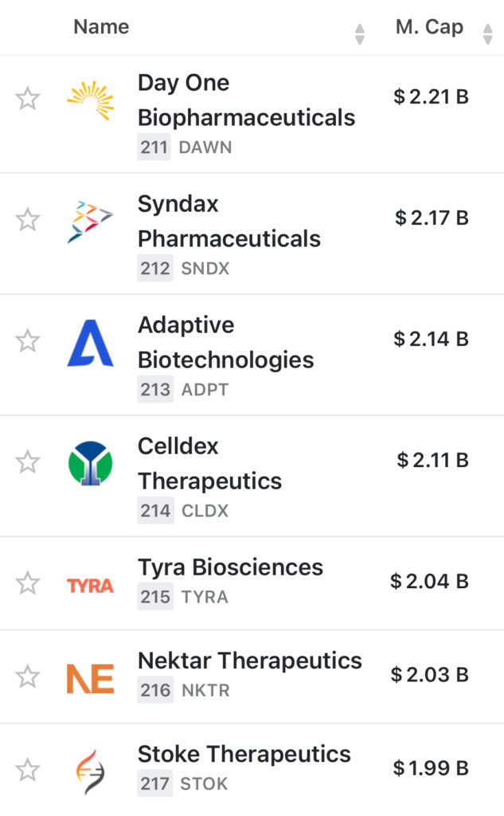Screen dimensions: 504x816
Task: Click the Tyra Biosciences red logo
Action: [90, 586]
